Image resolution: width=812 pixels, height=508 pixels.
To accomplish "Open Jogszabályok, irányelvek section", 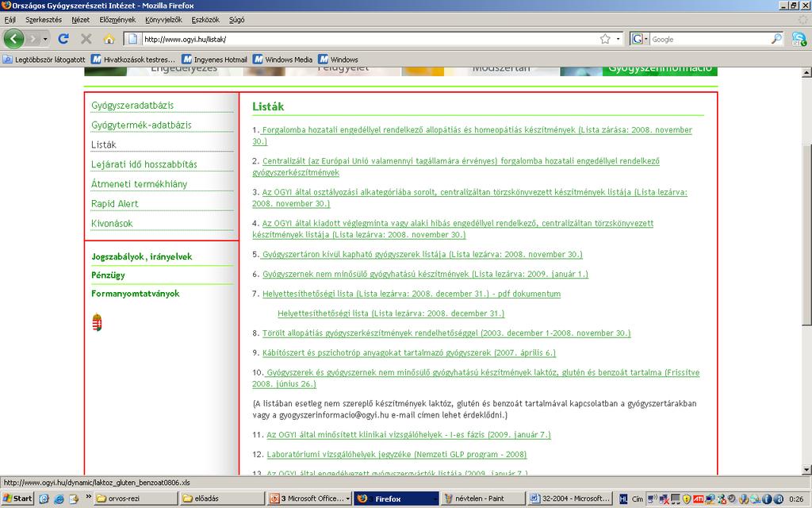I will coord(142,256).
